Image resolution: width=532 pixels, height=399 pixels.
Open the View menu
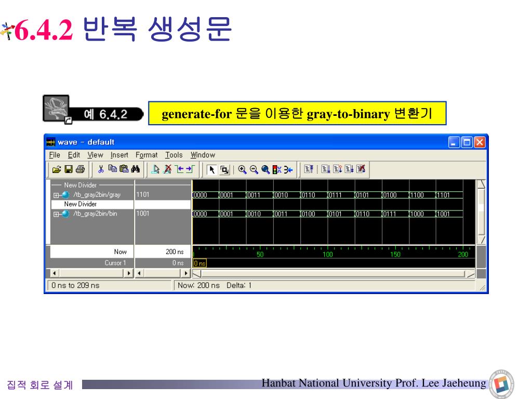[x=95, y=155]
